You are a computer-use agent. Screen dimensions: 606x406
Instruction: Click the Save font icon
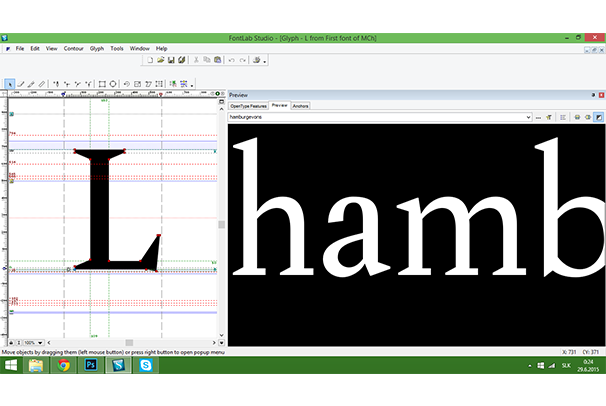tap(172, 60)
